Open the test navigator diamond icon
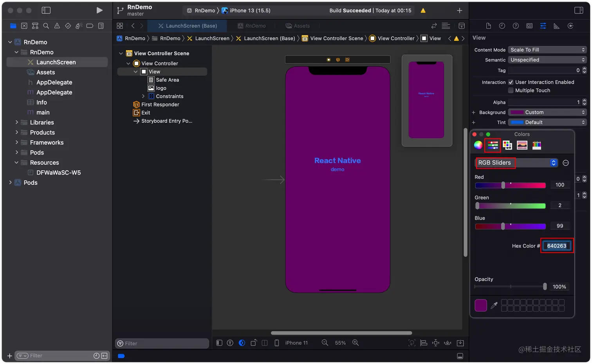The height and width of the screenshot is (364, 592). click(68, 26)
